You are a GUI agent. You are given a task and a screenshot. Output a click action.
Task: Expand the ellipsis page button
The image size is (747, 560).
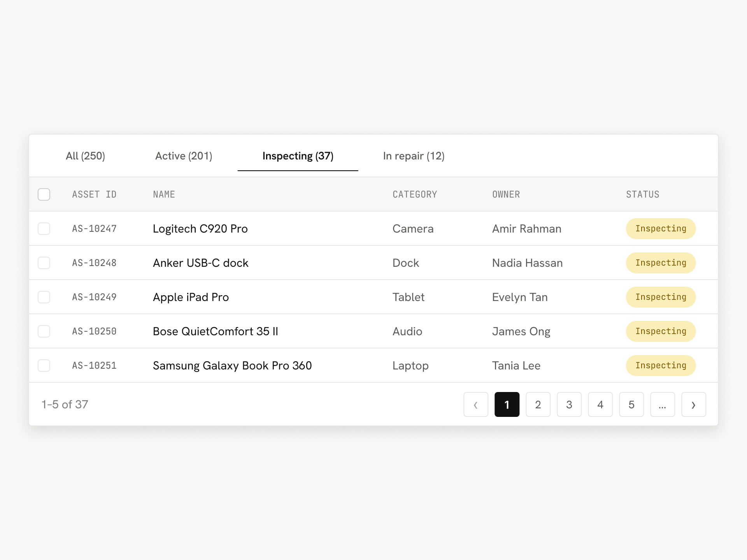[x=663, y=404]
